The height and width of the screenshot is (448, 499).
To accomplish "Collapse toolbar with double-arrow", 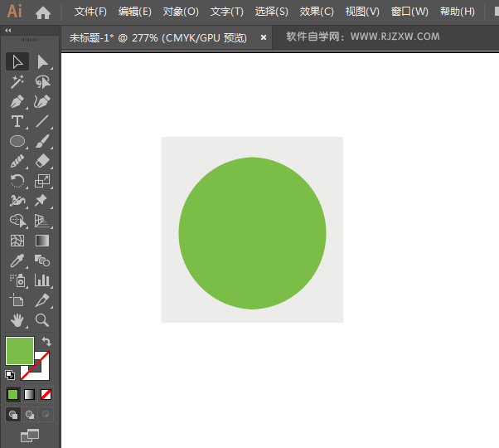I will coord(8,30).
